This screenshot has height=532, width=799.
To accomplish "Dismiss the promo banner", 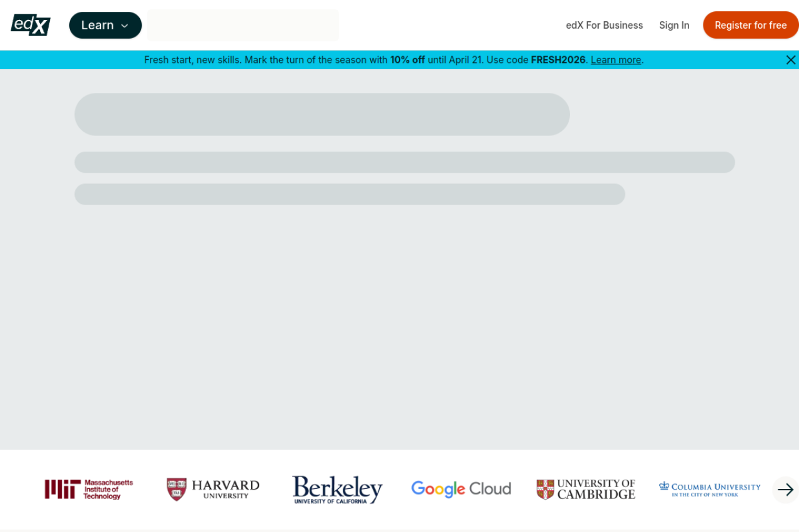I will [x=791, y=60].
